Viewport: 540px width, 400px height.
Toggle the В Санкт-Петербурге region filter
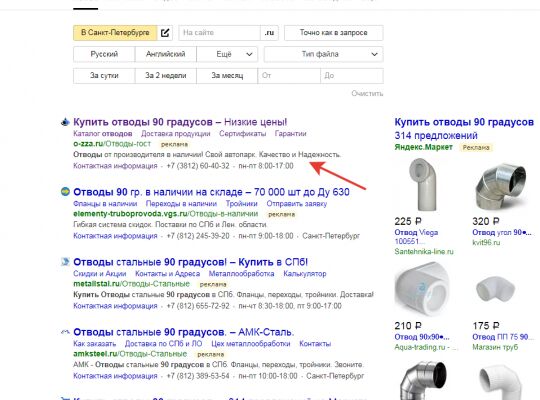(115, 33)
